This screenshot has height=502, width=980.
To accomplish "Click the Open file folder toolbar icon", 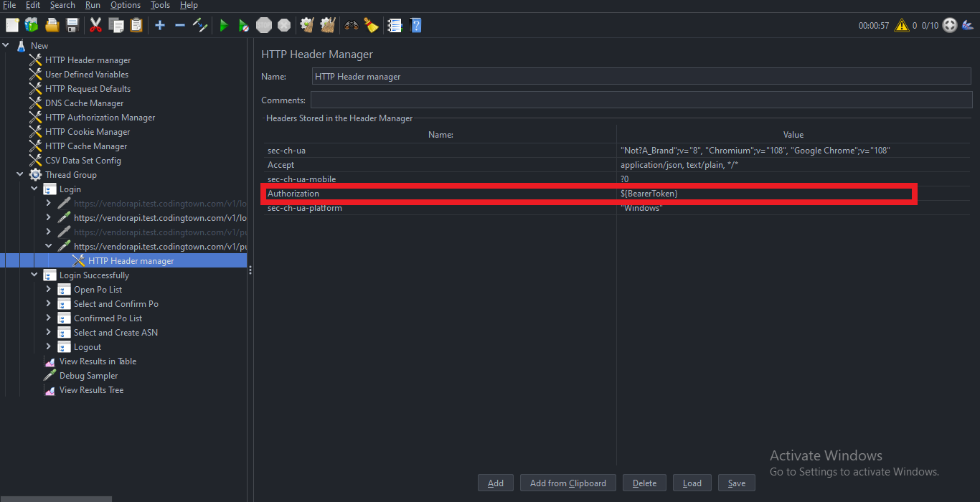I will (52, 25).
